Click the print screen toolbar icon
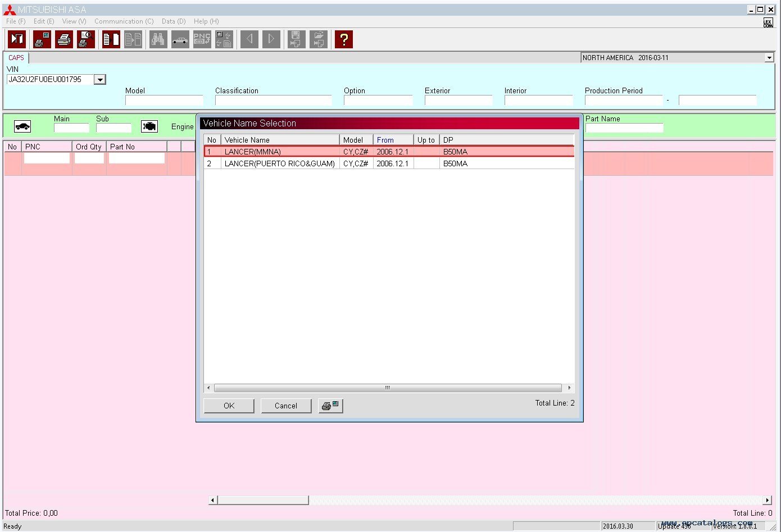 pos(42,39)
